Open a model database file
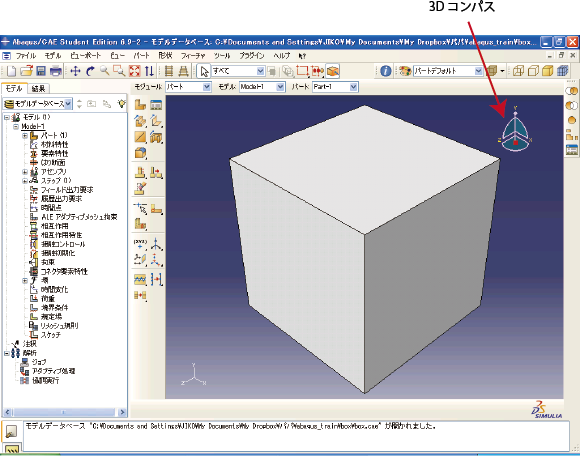The image size is (580, 456). click(x=26, y=71)
